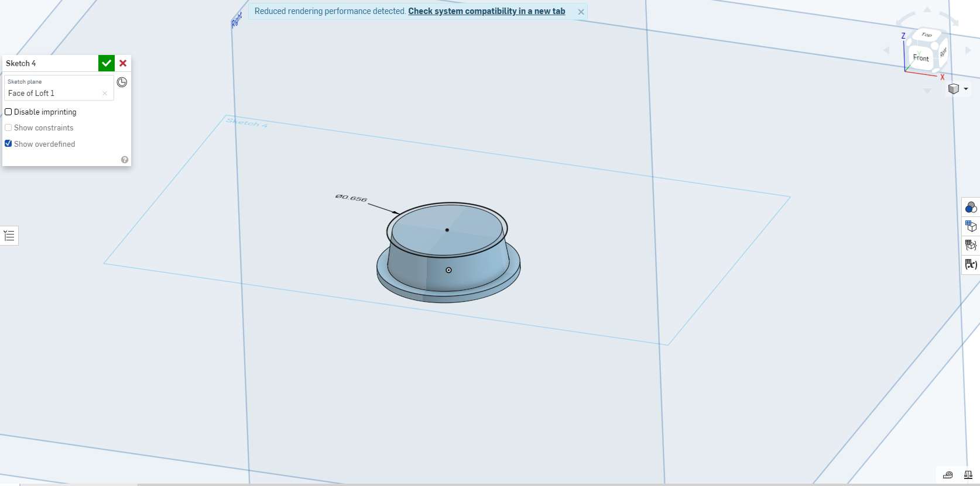Rotate view clockwise with curved arrow
The height and width of the screenshot is (486, 980).
click(949, 19)
